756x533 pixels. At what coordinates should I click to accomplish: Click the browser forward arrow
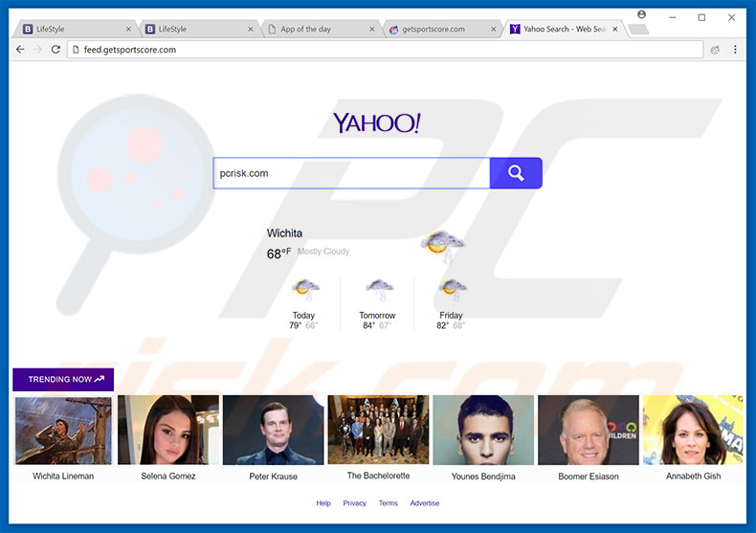(x=38, y=49)
